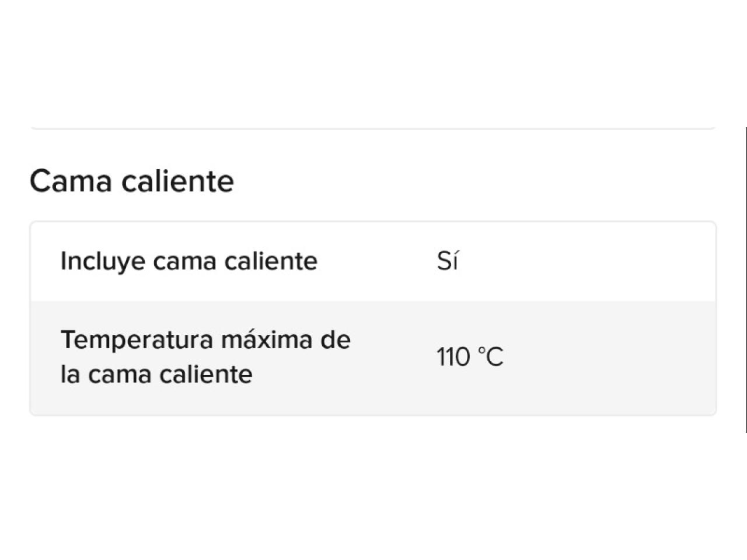The image size is (747, 560).
Task: Select the "Incluye cama caliente" row label
Action: (x=189, y=261)
